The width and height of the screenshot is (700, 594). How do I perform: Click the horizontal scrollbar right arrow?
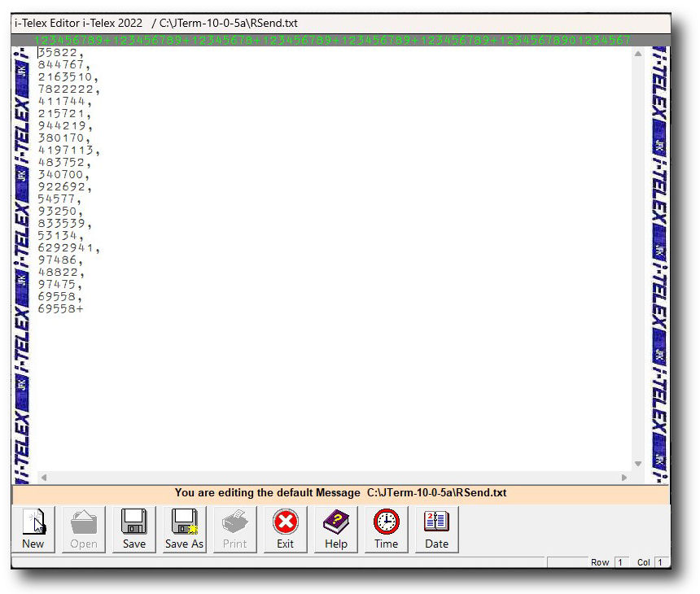point(624,478)
